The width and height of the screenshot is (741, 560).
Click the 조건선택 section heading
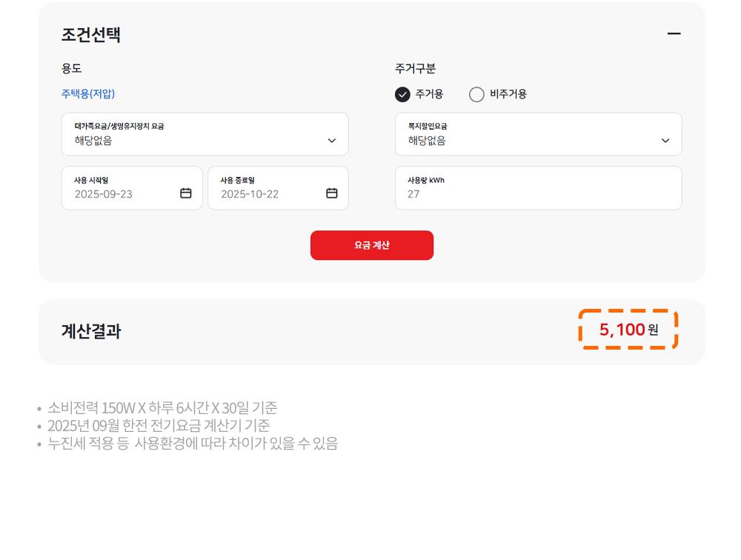91,35
